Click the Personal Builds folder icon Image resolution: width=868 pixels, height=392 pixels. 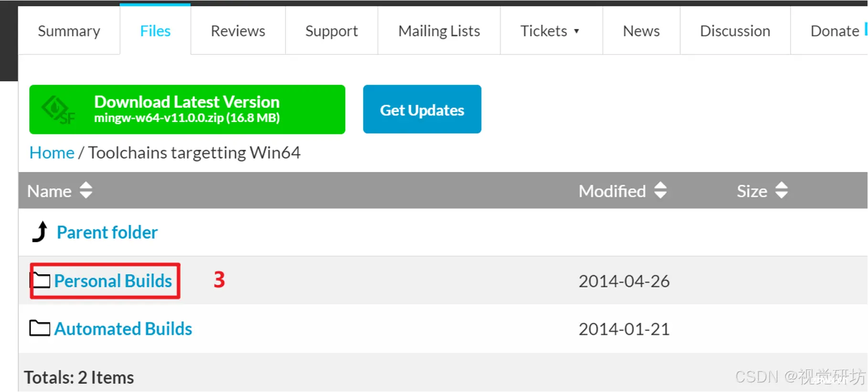pos(40,280)
